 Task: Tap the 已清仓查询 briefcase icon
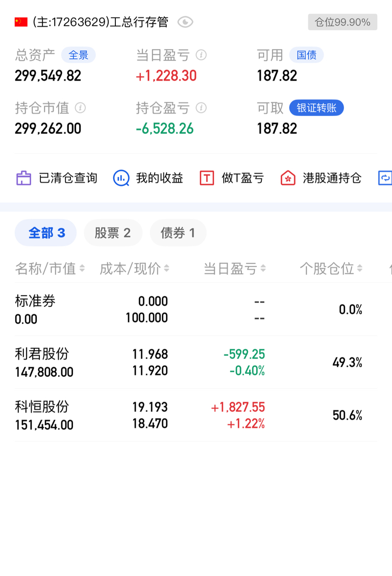24,178
